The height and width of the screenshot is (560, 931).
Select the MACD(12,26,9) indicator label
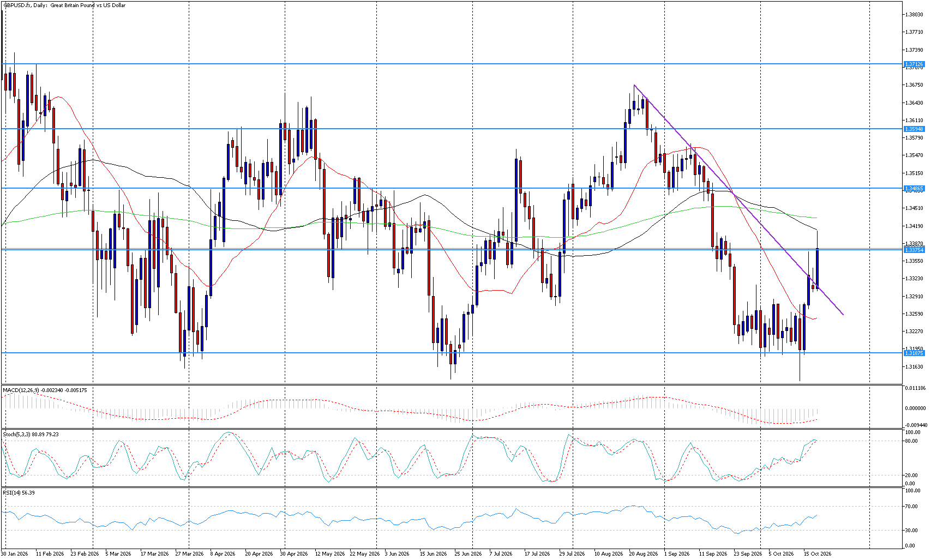[45, 390]
